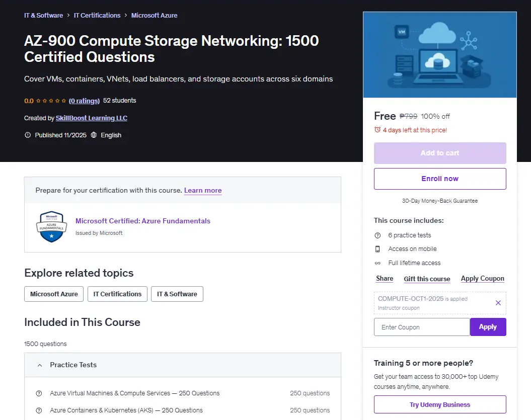Open Microsoft Certified: Azure Fundamentals link

coord(142,221)
